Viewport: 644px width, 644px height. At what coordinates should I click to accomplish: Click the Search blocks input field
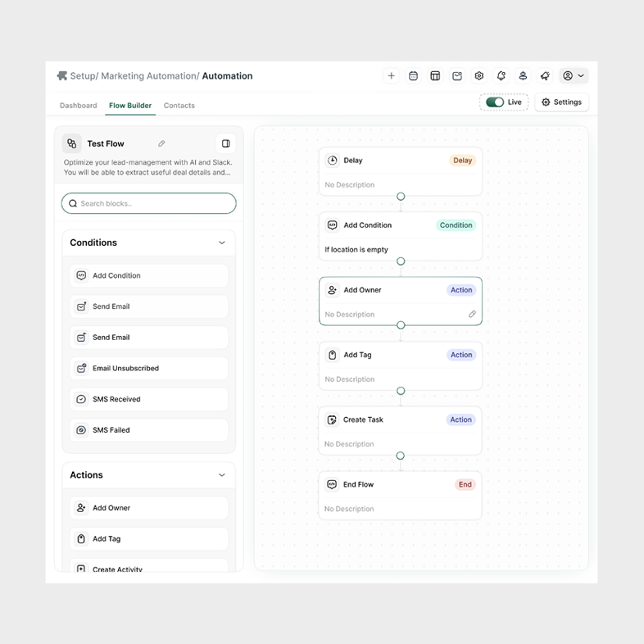[149, 203]
